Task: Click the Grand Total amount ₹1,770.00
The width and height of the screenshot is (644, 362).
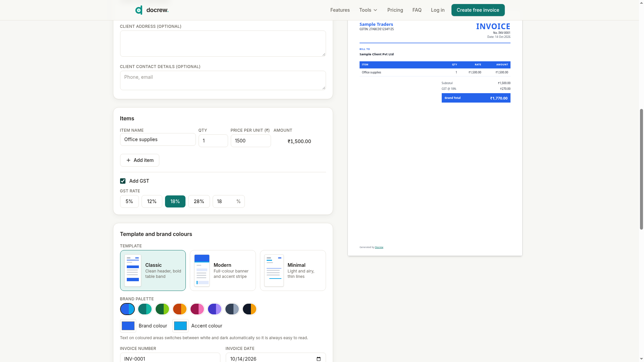Action: (x=499, y=98)
